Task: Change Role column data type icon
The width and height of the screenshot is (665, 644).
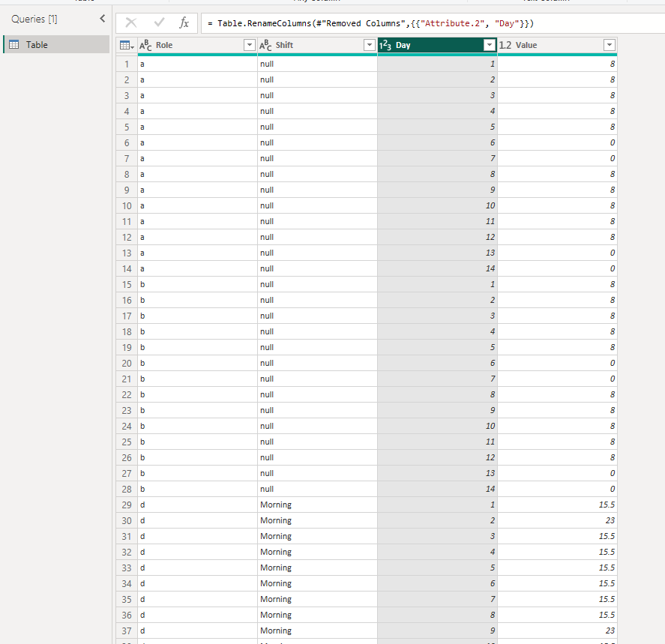Action: point(145,45)
